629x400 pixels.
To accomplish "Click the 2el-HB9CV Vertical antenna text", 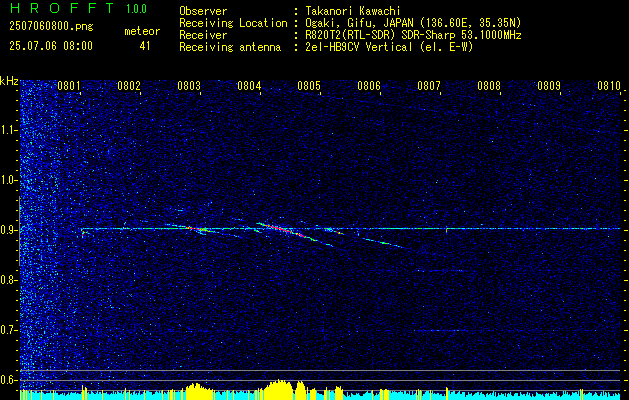I will click(x=389, y=47).
